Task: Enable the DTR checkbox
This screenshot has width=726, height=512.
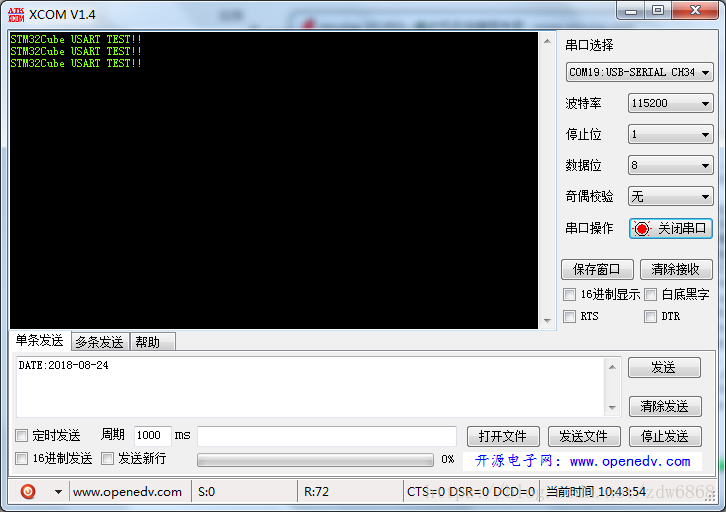Action: (651, 316)
